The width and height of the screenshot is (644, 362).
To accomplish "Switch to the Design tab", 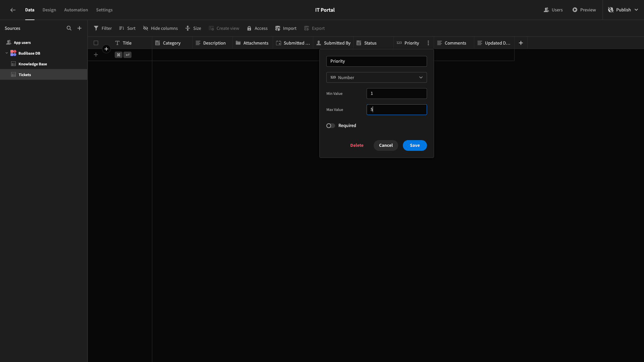I will click(49, 10).
